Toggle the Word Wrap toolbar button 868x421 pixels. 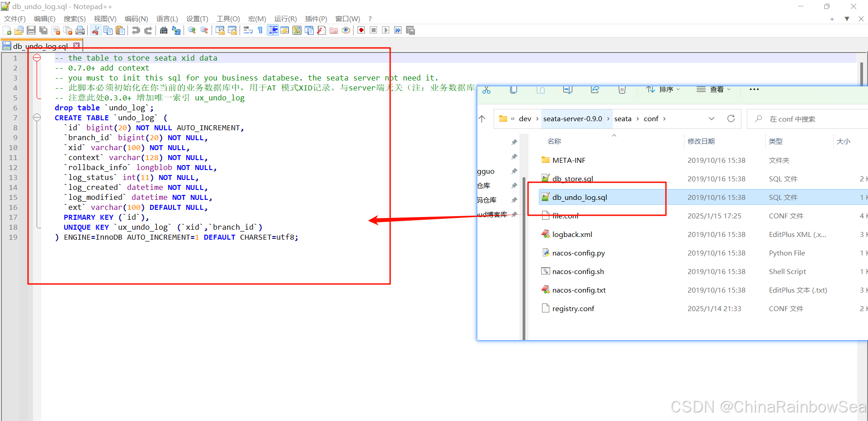click(248, 30)
